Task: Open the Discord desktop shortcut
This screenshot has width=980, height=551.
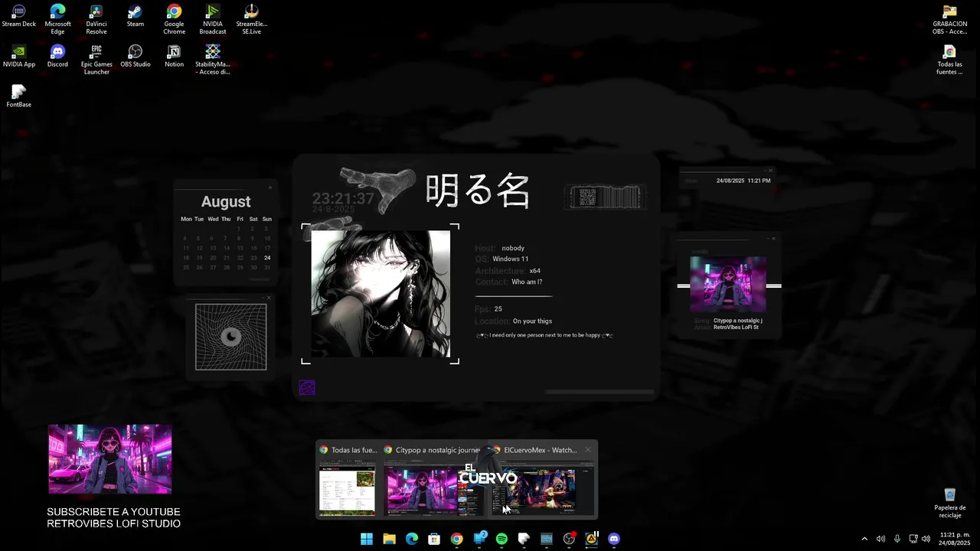Action: [57, 56]
